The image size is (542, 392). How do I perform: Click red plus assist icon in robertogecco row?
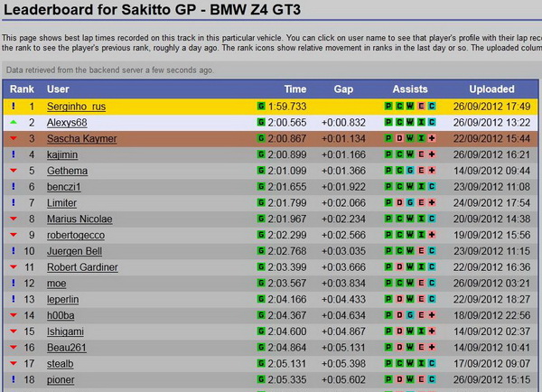[x=432, y=235]
